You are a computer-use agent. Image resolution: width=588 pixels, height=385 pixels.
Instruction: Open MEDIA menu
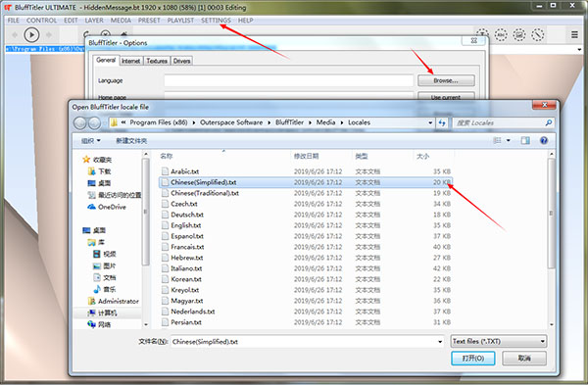click(x=121, y=21)
